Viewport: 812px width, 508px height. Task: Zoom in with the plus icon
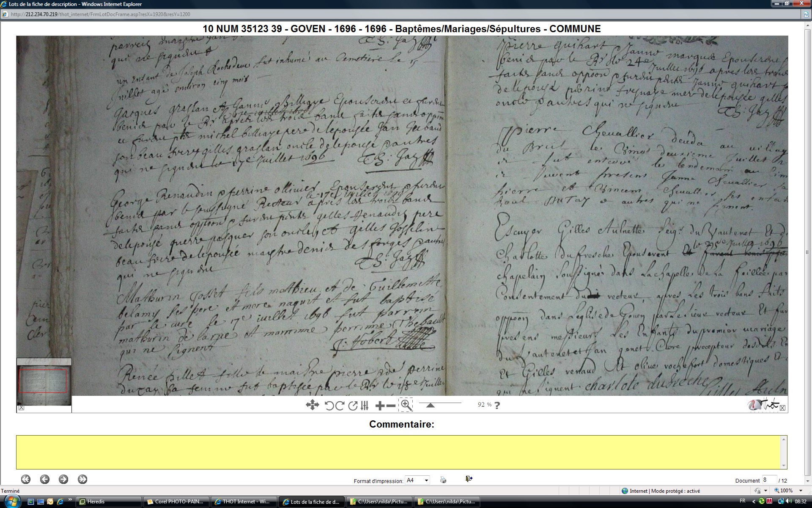[379, 406]
